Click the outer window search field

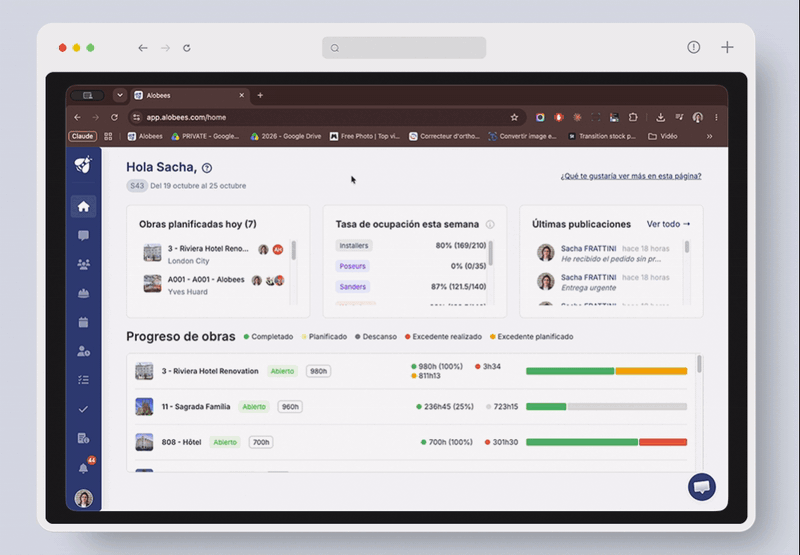(404, 48)
